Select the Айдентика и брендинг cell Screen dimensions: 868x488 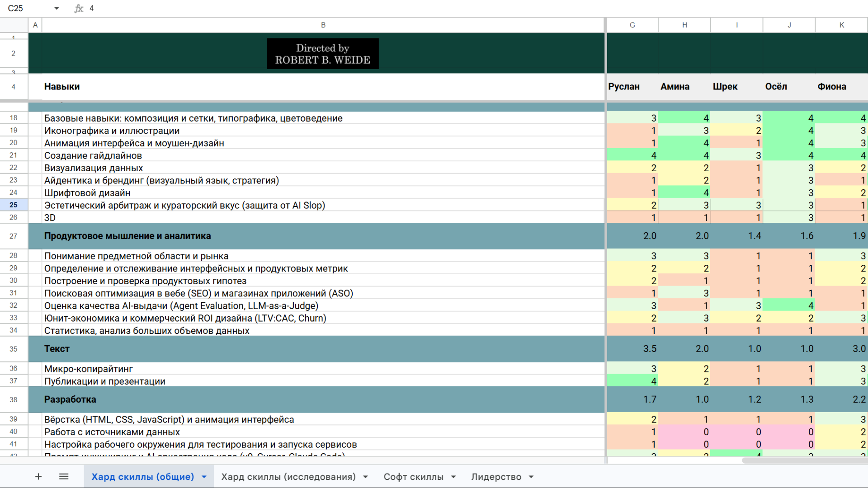323,180
